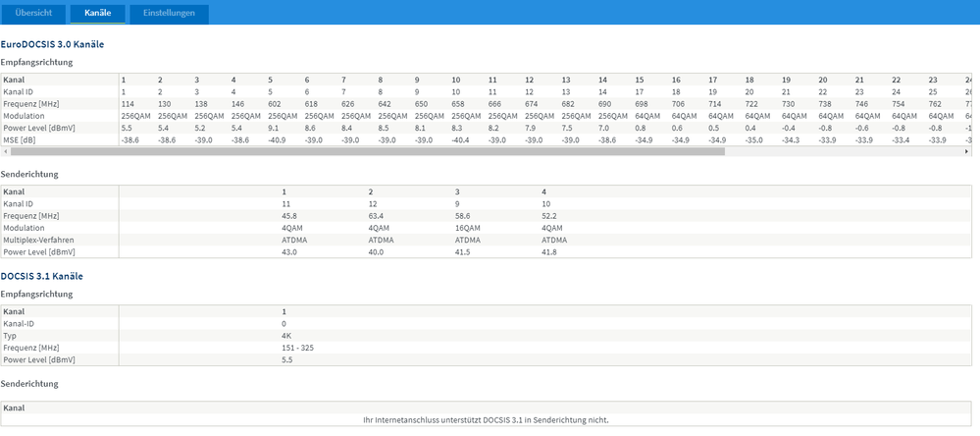Click the frequency value 762
Image resolution: width=980 pixels, height=436 pixels.
click(936, 104)
